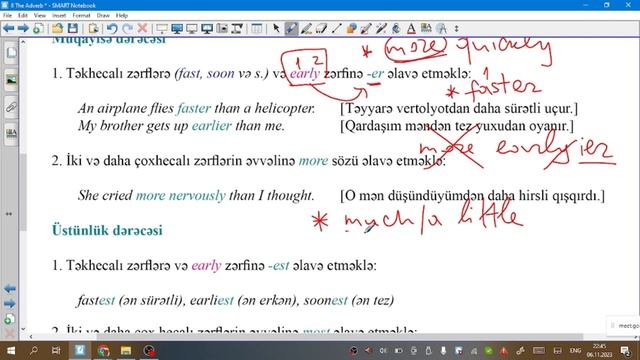Insert a table from the toolbar
This screenshot has width=640, height=360.
point(257,29)
